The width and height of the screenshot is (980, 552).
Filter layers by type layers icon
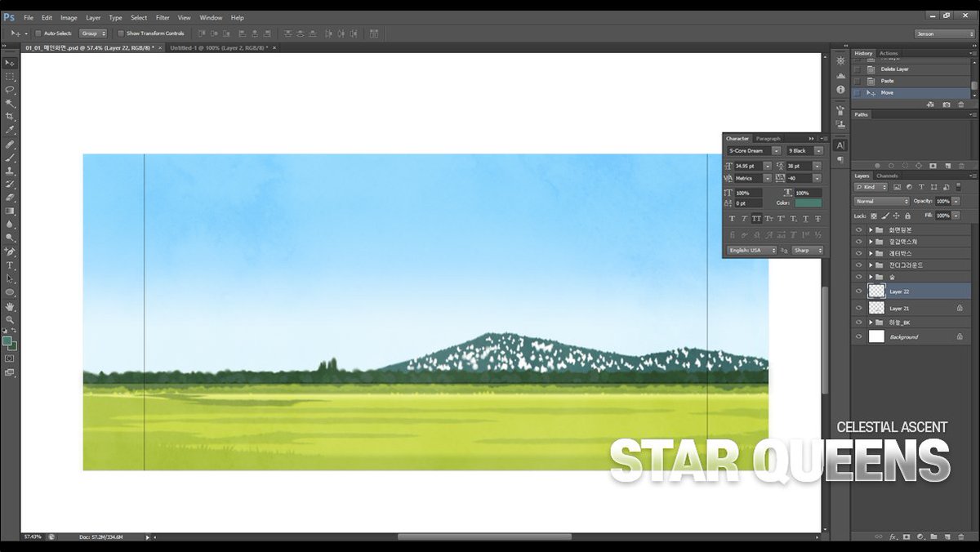tap(921, 187)
